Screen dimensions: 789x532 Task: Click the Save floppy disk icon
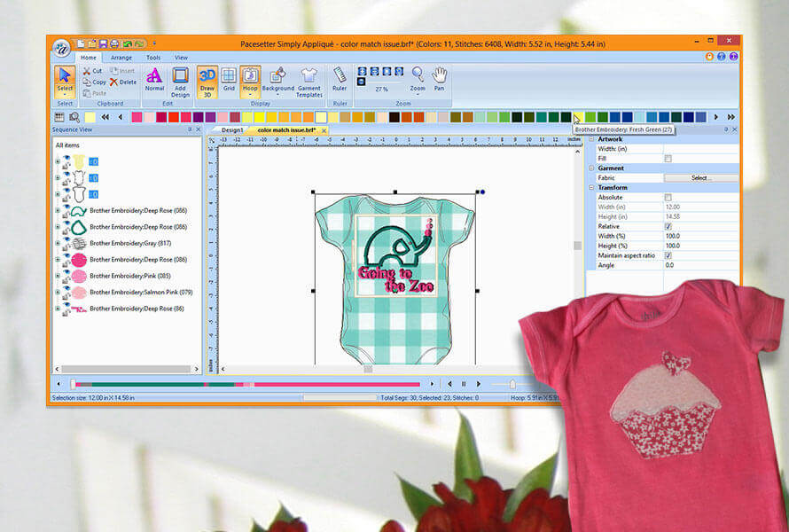103,43
